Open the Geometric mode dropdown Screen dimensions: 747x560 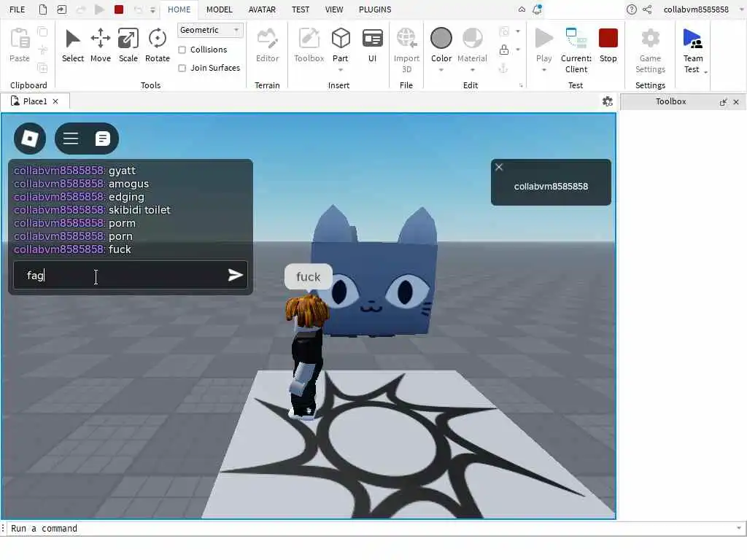click(x=210, y=30)
